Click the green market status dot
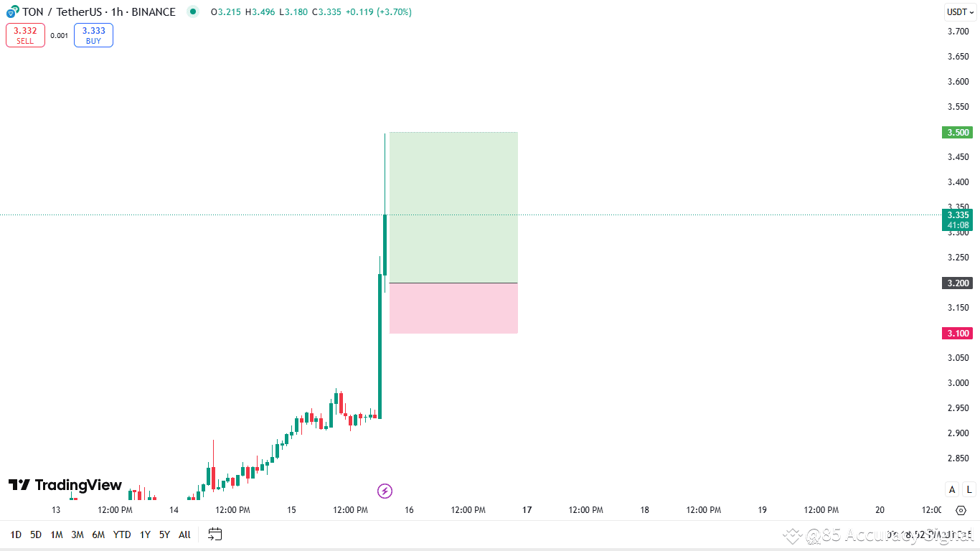 (x=192, y=11)
